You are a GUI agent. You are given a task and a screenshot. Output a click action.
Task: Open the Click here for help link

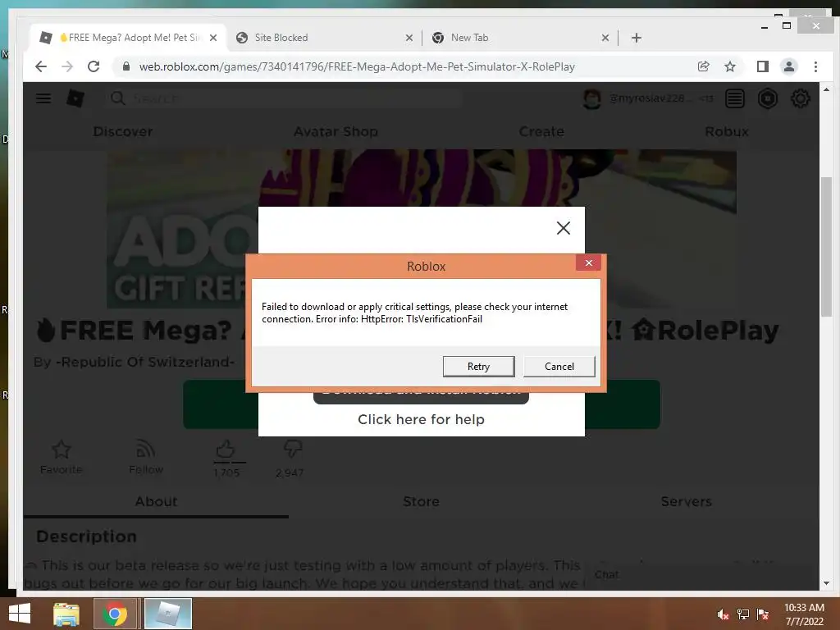(421, 419)
